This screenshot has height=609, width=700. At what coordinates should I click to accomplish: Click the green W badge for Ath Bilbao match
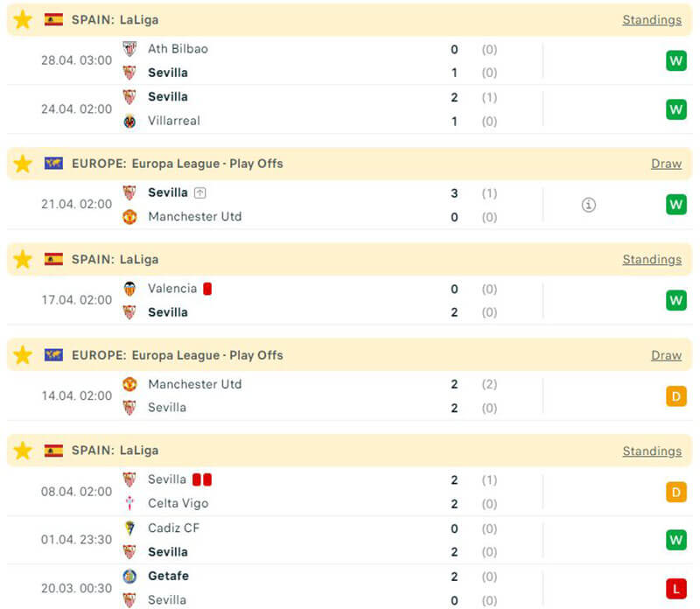point(675,60)
